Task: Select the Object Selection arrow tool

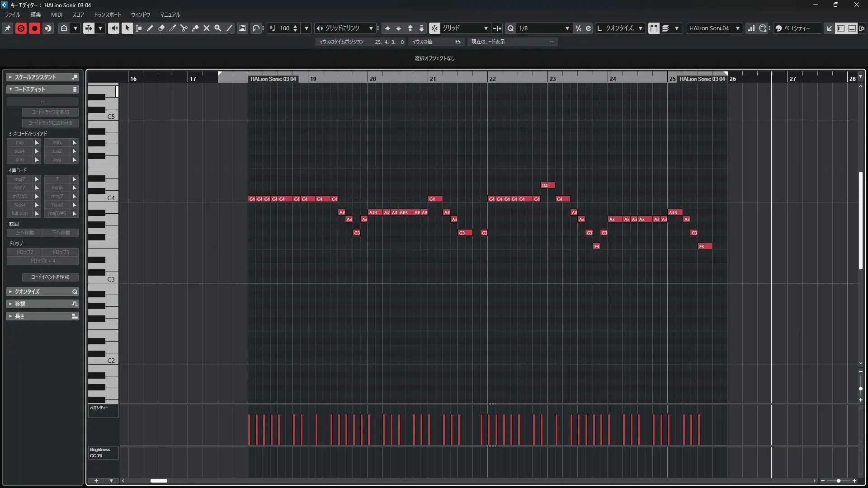Action: 127,28
